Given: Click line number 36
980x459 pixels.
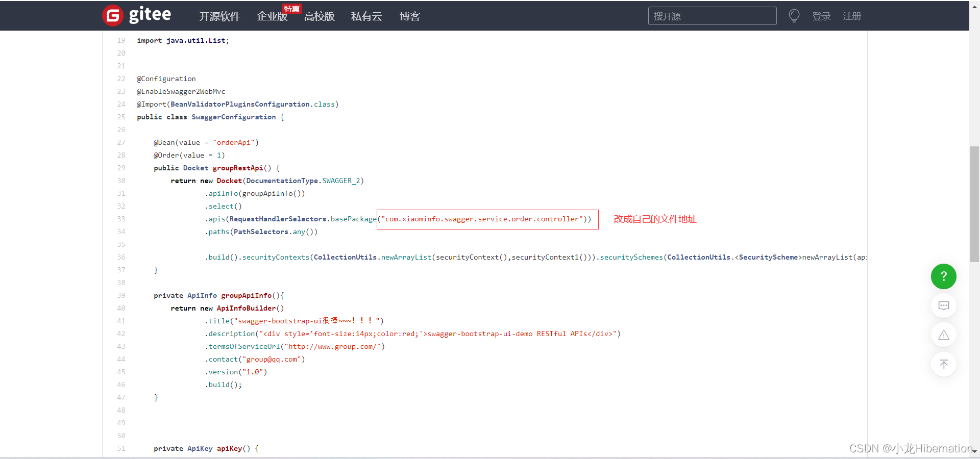Looking at the screenshot, I should tap(121, 257).
